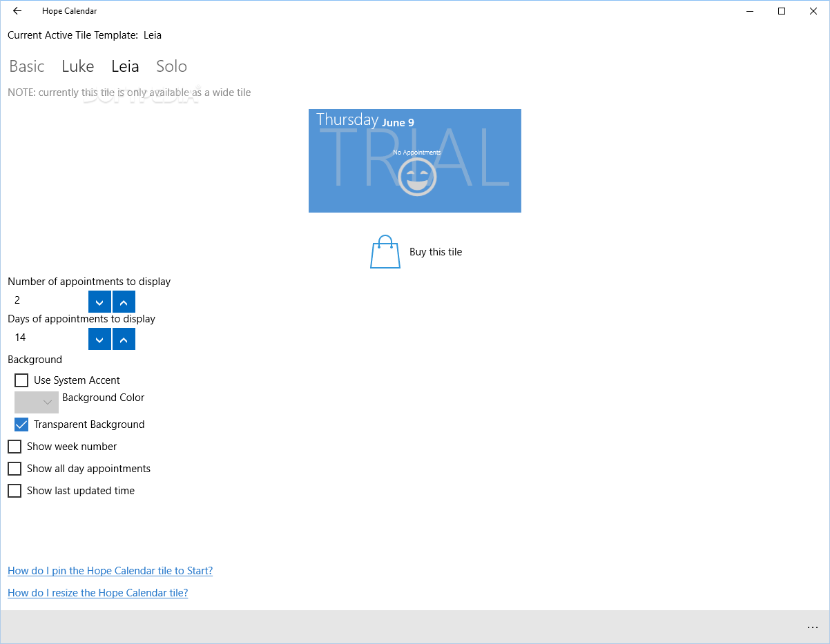830x644 pixels.
Task: Decrease number of appointments to display
Action: (x=99, y=302)
